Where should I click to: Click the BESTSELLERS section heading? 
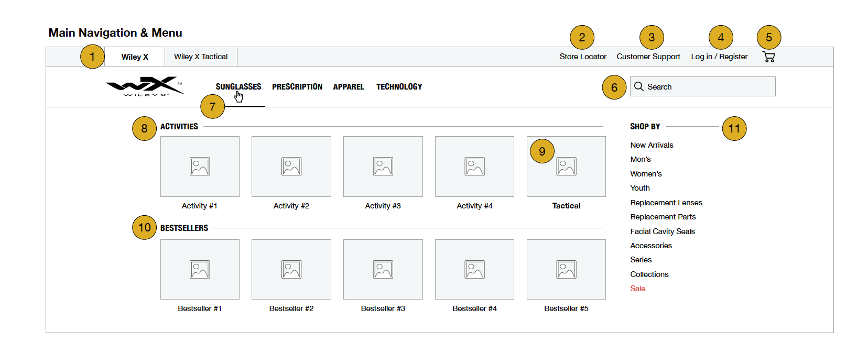tap(184, 228)
